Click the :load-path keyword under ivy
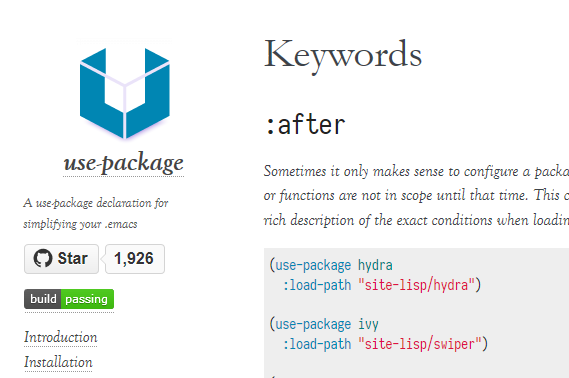This screenshot has height=378, width=569. pos(317,344)
